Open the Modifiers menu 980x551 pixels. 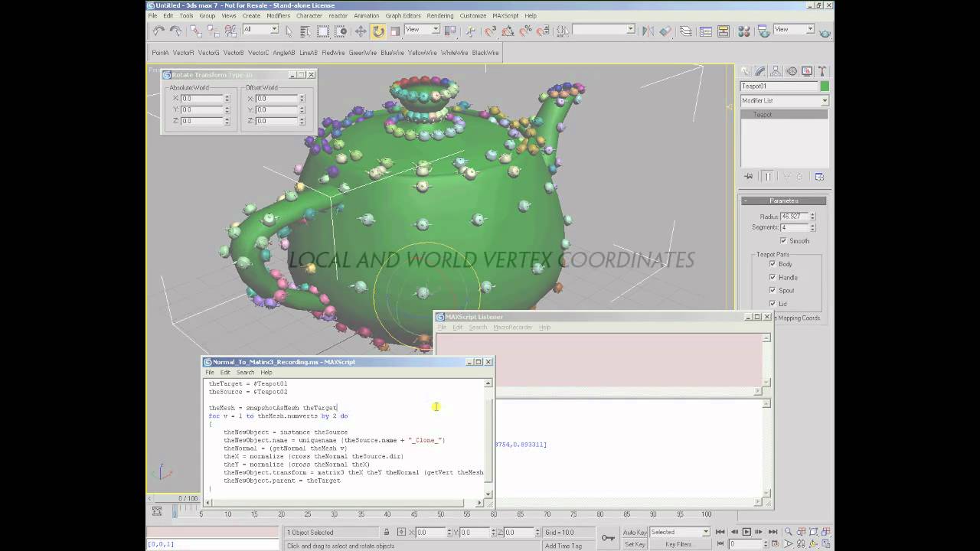pyautogui.click(x=278, y=15)
